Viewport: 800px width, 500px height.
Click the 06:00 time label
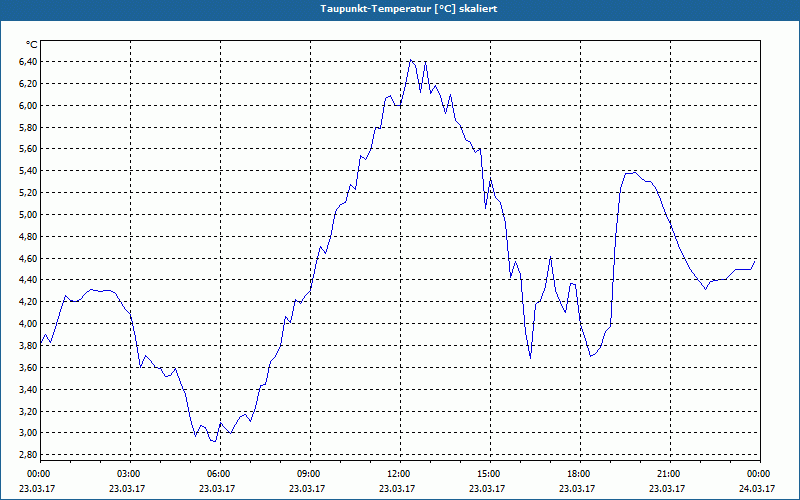(x=220, y=474)
